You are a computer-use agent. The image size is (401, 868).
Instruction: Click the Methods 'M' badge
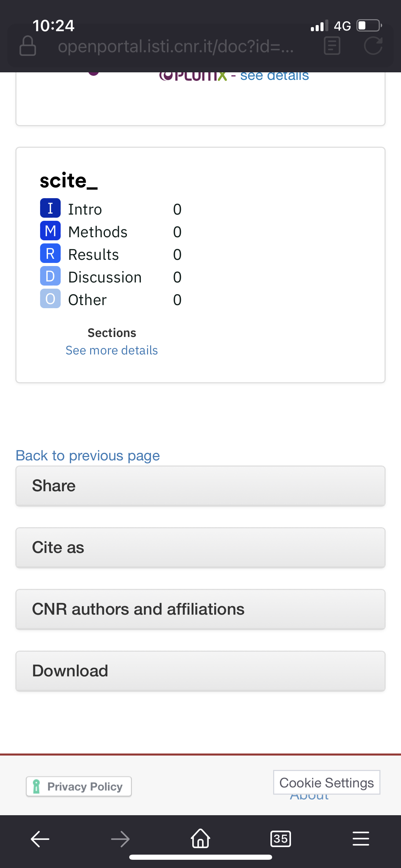tap(50, 231)
